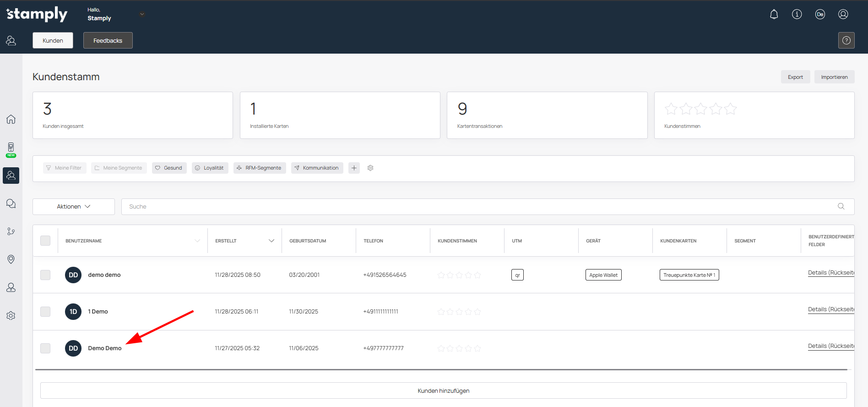Screen dimensions: 868x407
Task: Open the locations pin icon in sidebar
Action: pyautogui.click(x=11, y=259)
